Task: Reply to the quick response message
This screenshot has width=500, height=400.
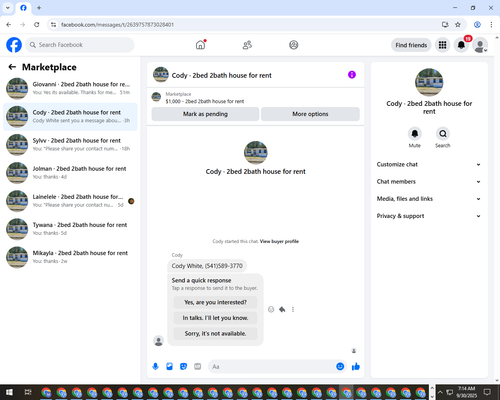Action: (282, 309)
